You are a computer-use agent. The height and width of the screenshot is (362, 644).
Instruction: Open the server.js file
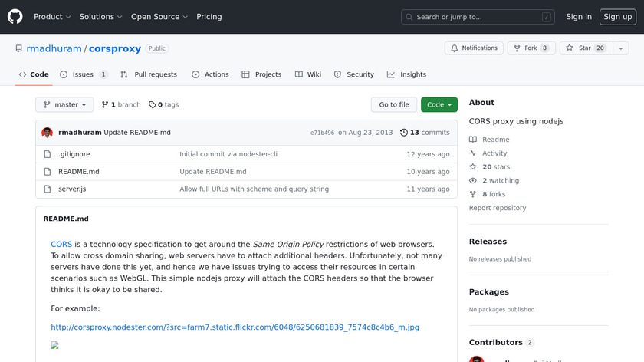coord(72,189)
